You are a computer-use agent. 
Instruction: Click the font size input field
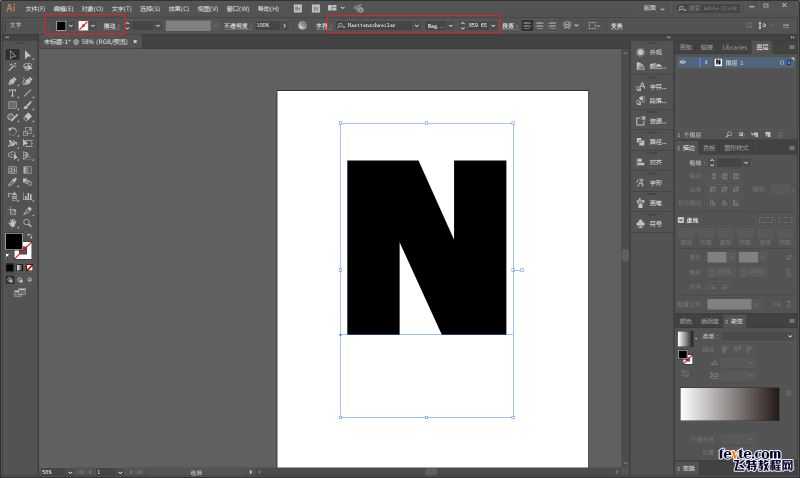[x=477, y=25]
